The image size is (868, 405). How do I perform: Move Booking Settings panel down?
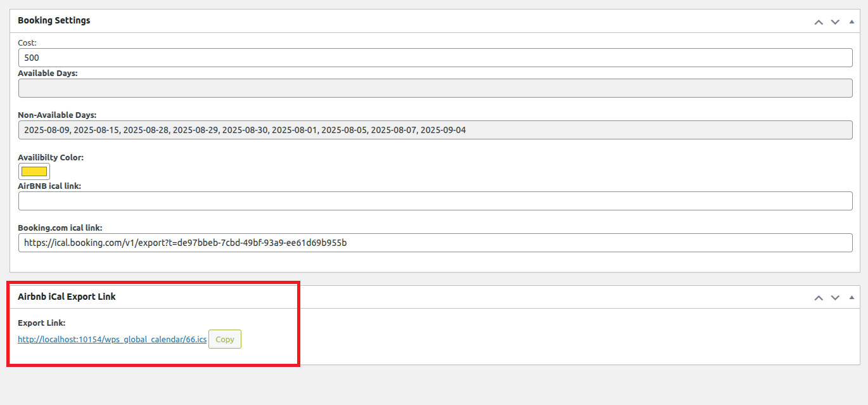pos(835,22)
